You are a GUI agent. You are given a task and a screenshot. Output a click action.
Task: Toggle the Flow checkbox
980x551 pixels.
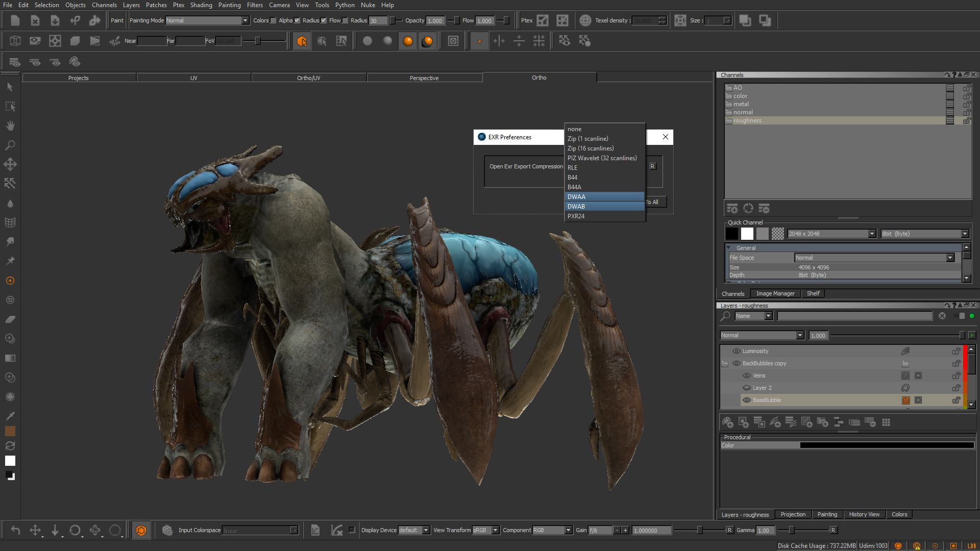tap(345, 20)
